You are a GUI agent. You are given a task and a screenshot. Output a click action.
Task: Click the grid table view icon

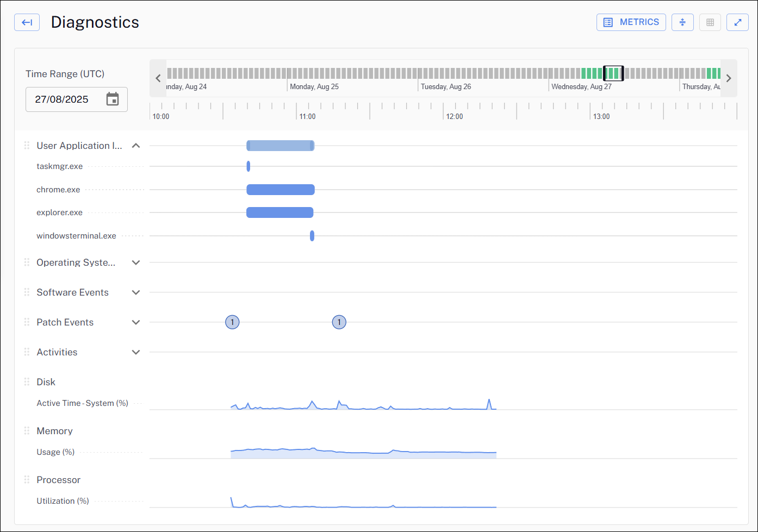pyautogui.click(x=710, y=22)
